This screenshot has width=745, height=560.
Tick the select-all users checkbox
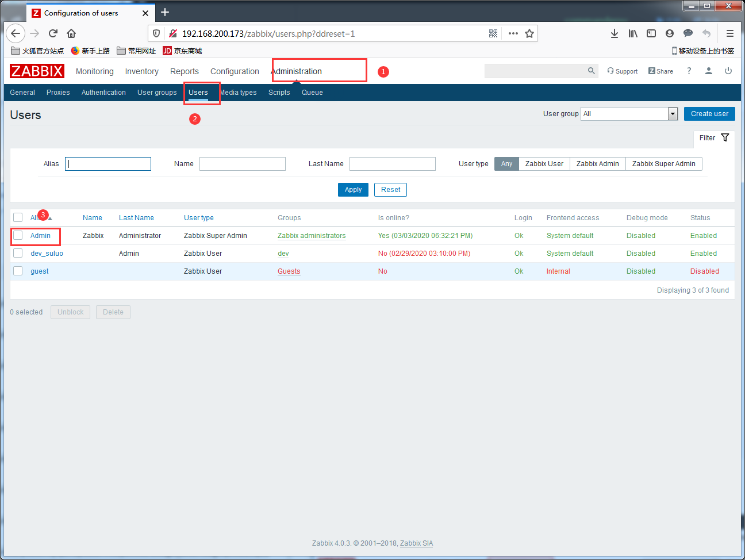pyautogui.click(x=18, y=217)
